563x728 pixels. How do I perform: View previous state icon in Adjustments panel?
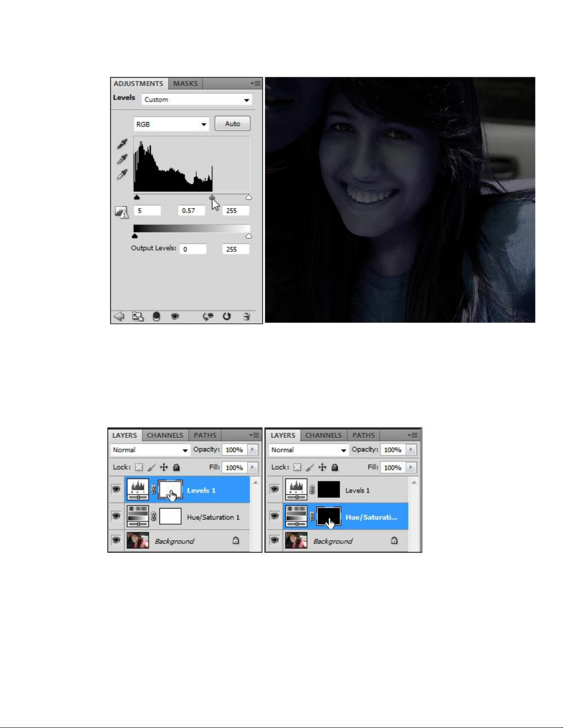click(x=208, y=316)
